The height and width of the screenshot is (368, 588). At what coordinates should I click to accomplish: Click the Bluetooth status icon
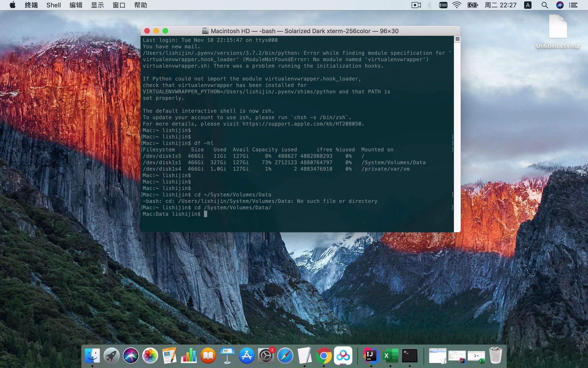pyautogui.click(x=429, y=5)
